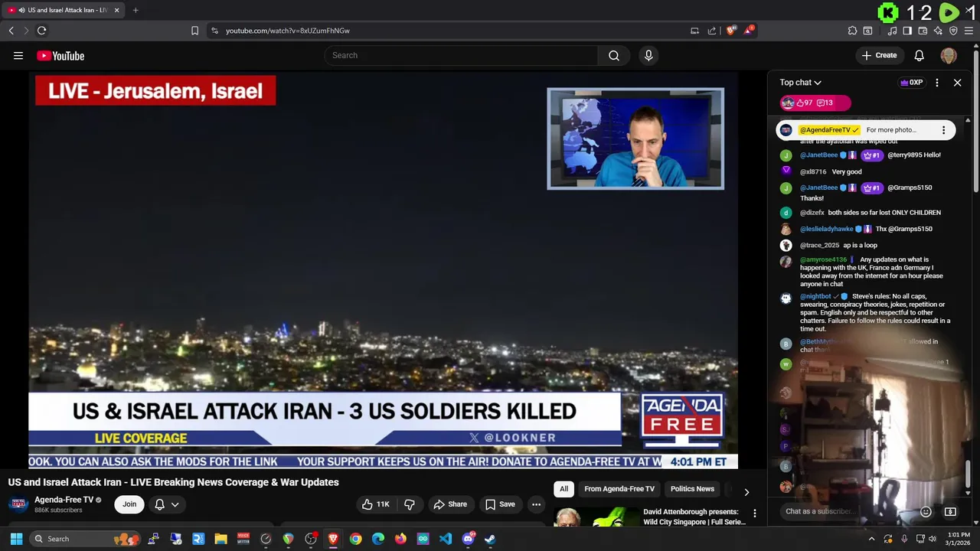Viewport: 980px width, 551px height.
Task: Open the YouTube guide hamburger menu
Action: click(x=18, y=55)
